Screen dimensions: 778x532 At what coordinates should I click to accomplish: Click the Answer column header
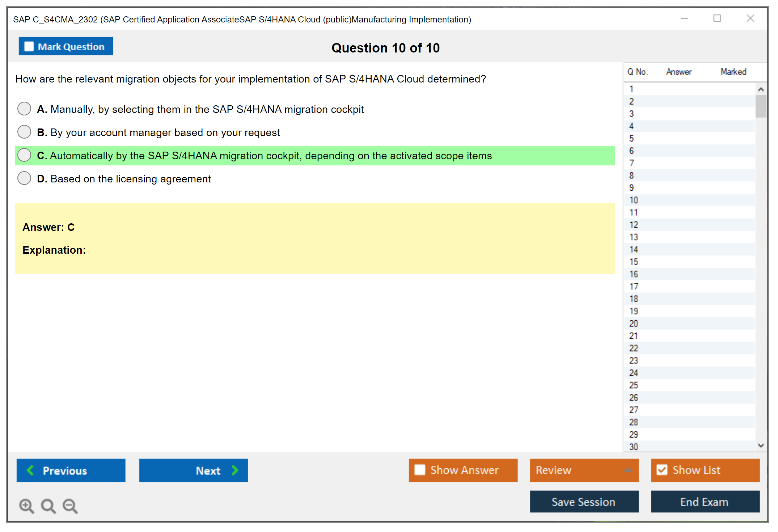click(x=678, y=72)
